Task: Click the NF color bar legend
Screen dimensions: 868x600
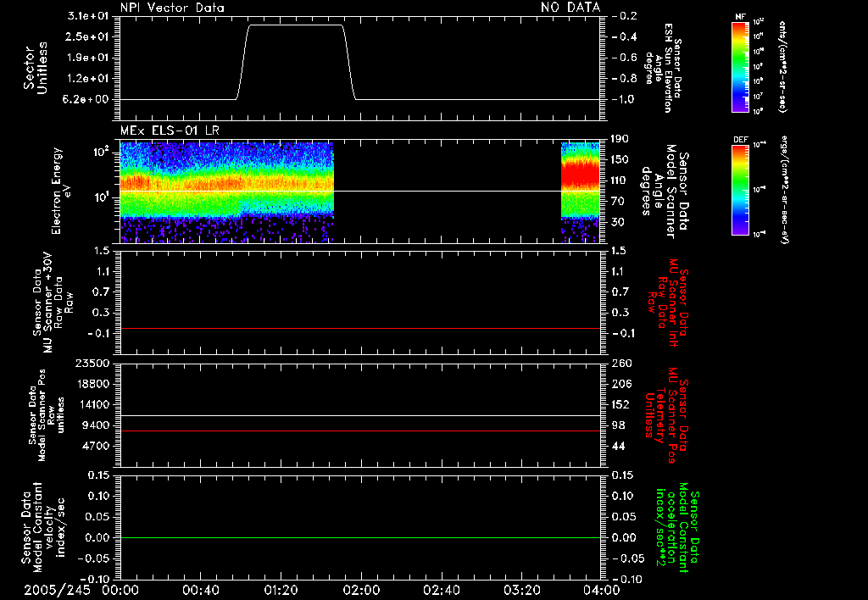Action: [x=741, y=66]
